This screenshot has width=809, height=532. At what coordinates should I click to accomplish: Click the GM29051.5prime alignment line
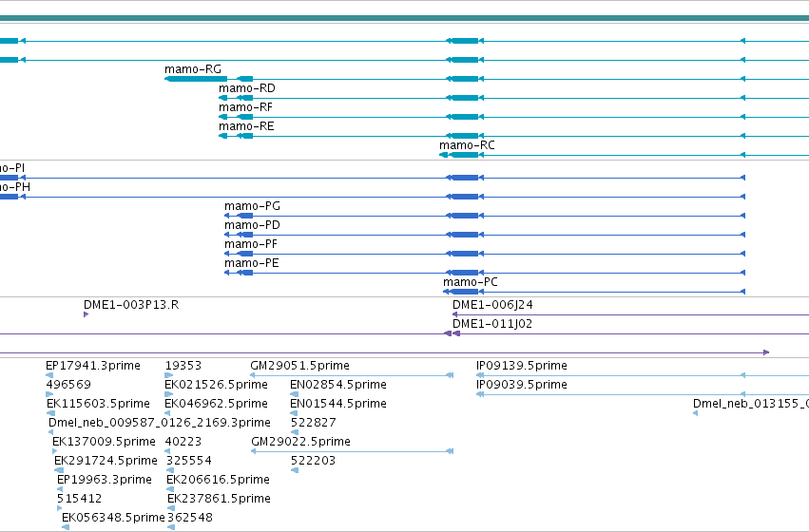pos(352,375)
